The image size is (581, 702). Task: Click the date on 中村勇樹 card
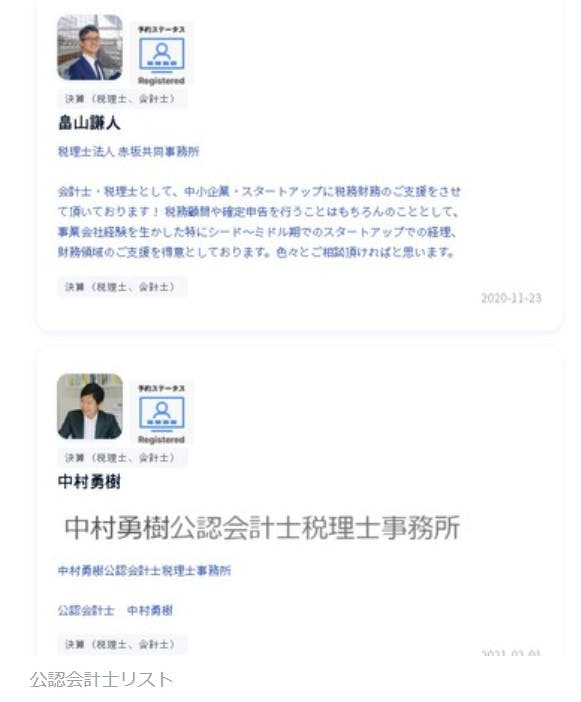511,653
